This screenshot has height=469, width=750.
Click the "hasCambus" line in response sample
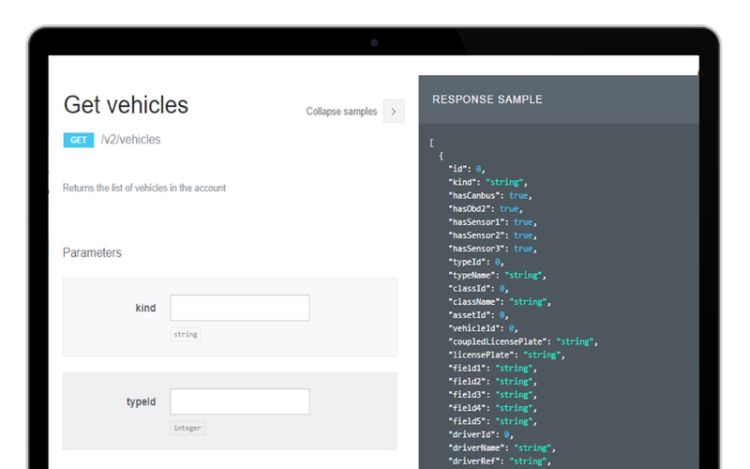[492, 197]
